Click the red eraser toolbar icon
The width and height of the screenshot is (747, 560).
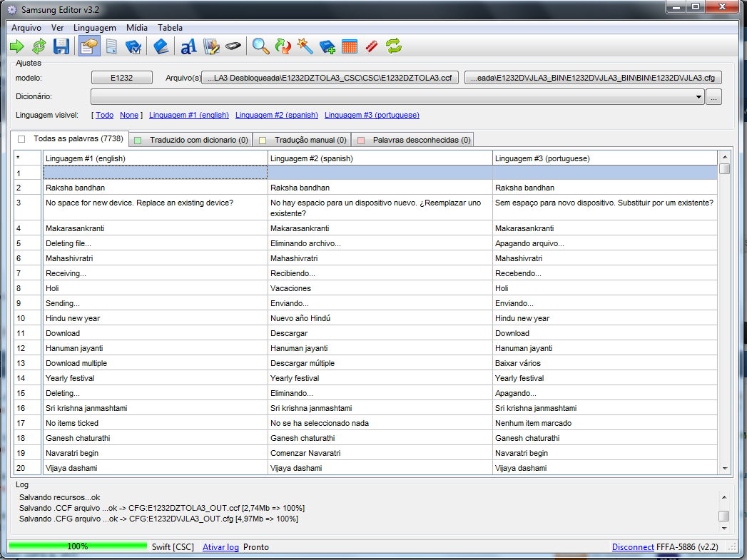click(372, 46)
